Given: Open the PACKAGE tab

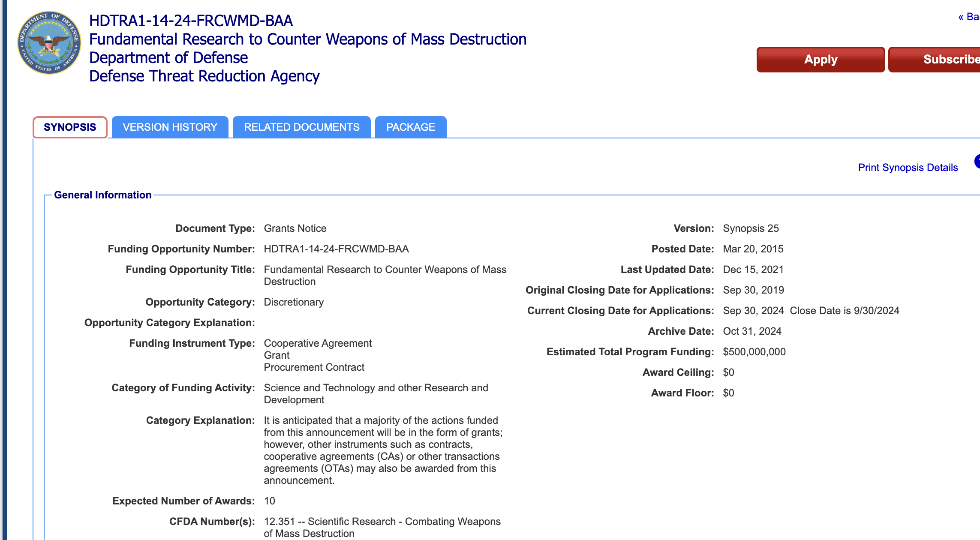Looking at the screenshot, I should click(411, 127).
